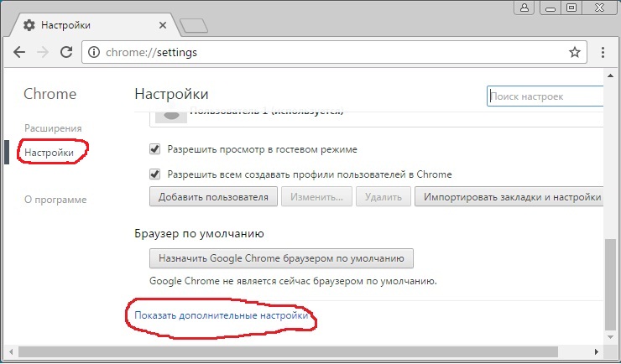Toggle Разрешить всем создавать профили checkbox

pos(155,174)
